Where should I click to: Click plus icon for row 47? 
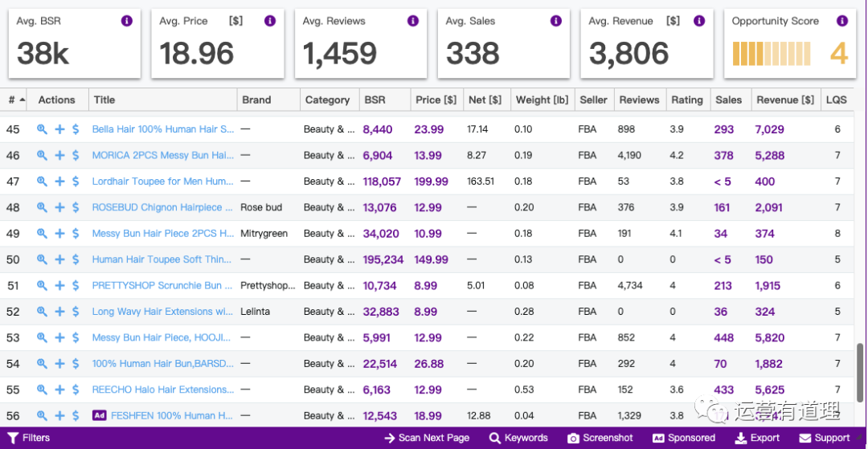[x=59, y=182]
